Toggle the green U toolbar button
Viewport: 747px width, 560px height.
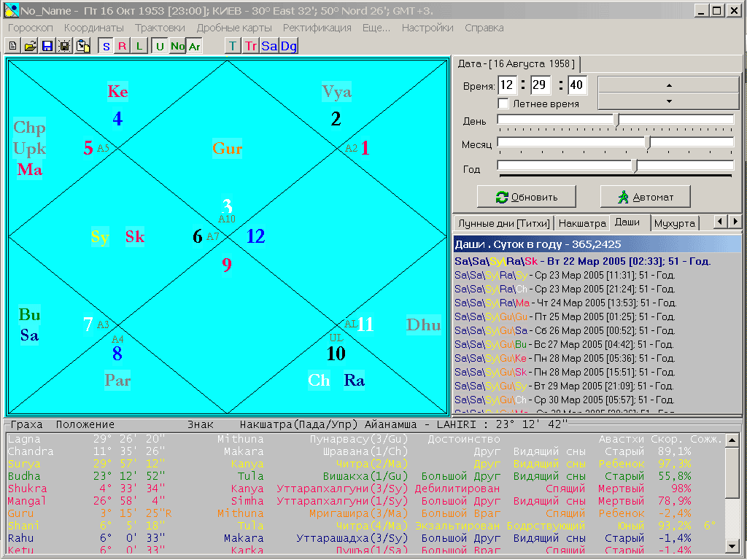[x=160, y=46]
